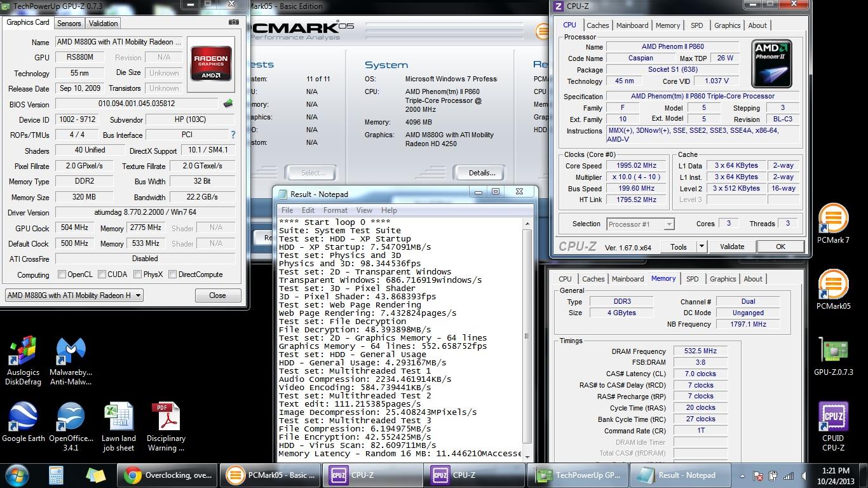Click the OK button in CPU-Z
Viewport: 868px width, 488px height.
point(780,247)
